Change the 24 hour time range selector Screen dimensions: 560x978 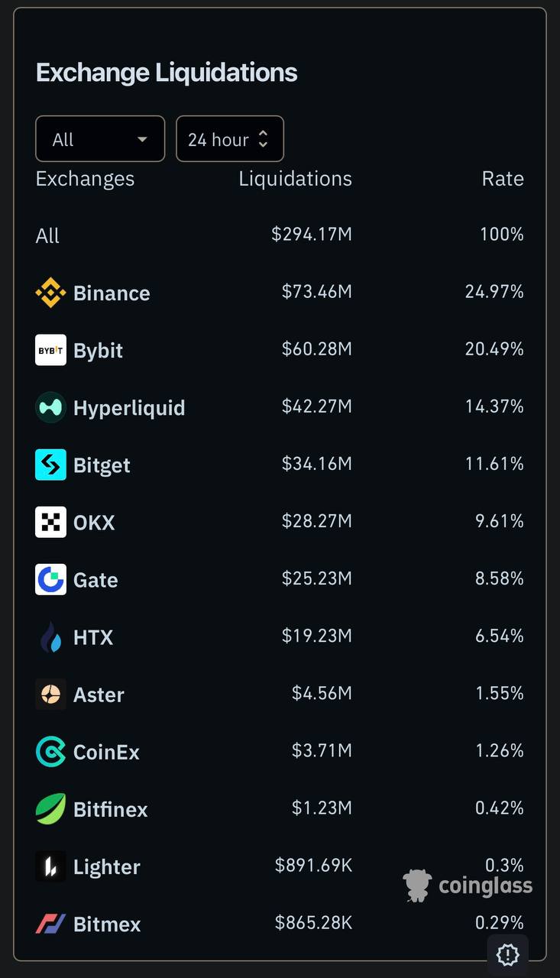(x=229, y=139)
